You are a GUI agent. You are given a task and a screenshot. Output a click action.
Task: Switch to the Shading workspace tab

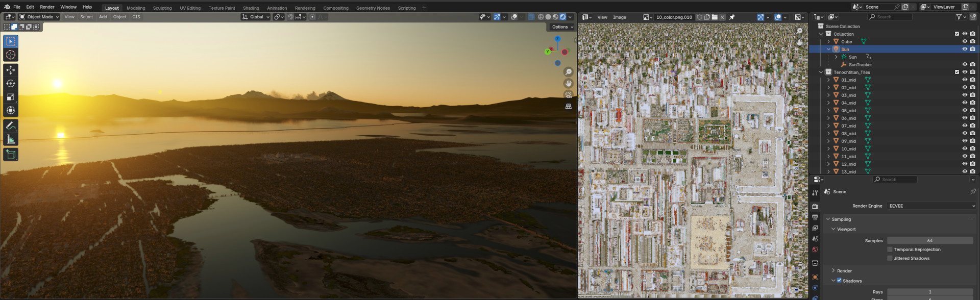click(251, 8)
